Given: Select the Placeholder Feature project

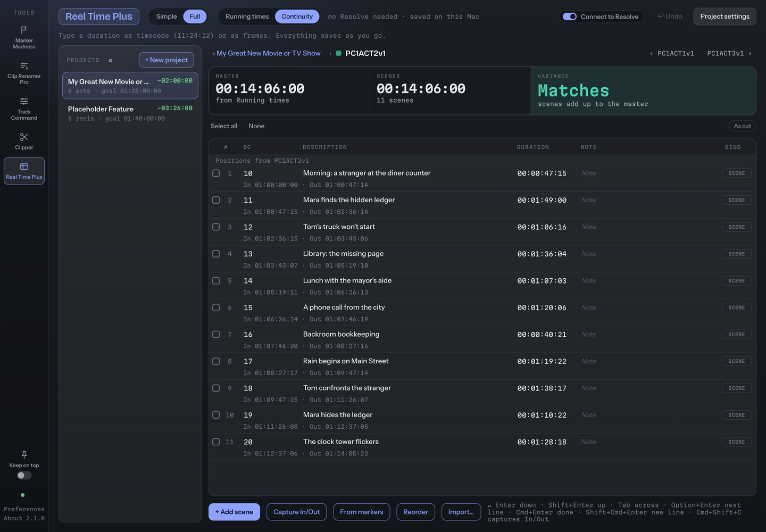Looking at the screenshot, I should click(130, 113).
